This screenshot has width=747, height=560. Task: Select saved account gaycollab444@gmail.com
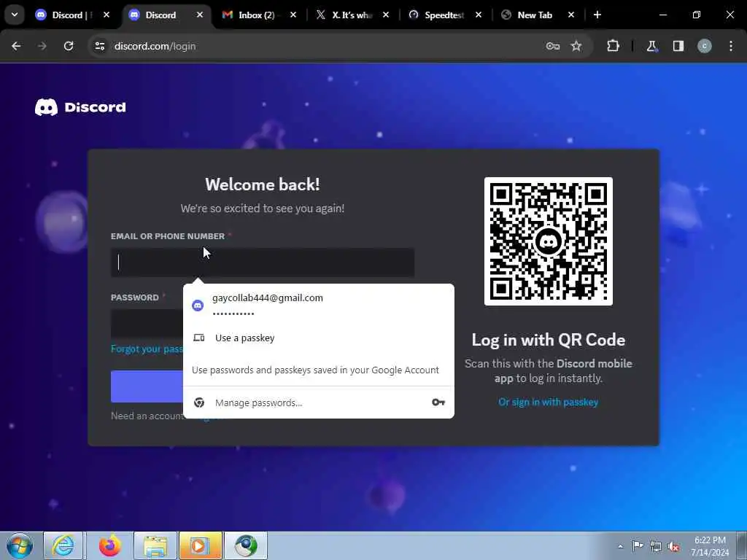[x=318, y=305]
